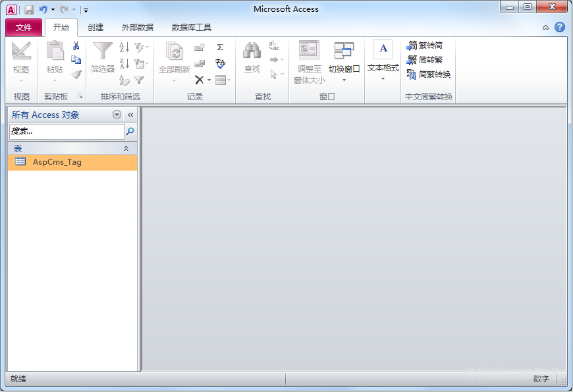
Task: Open the 所有 Access 对象 dropdown menu
Action: tap(117, 115)
